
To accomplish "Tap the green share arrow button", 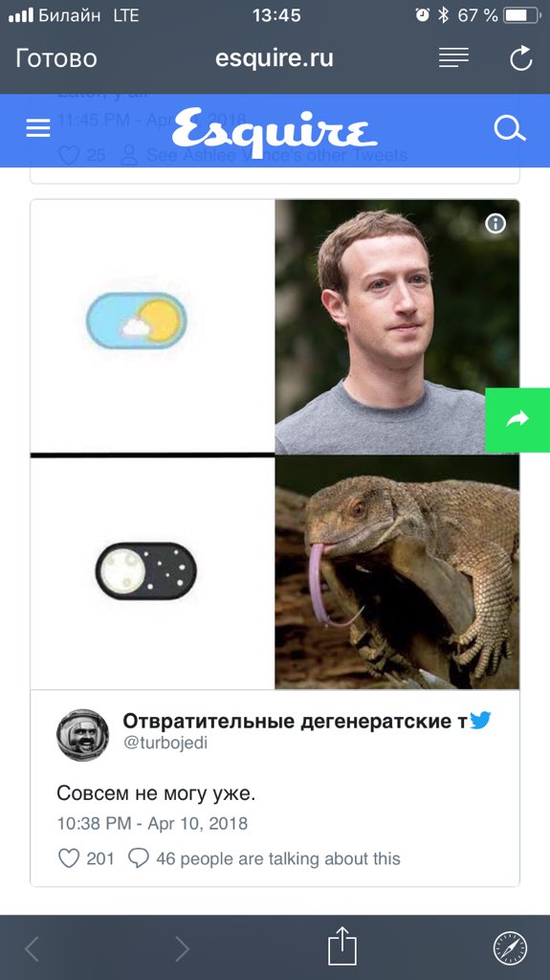I will pyautogui.click(x=517, y=420).
